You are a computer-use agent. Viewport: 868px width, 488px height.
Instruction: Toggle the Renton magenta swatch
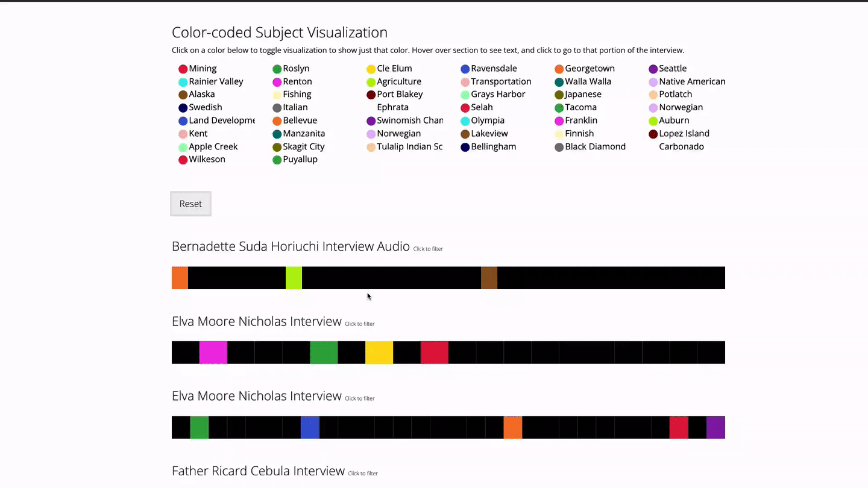point(277,82)
